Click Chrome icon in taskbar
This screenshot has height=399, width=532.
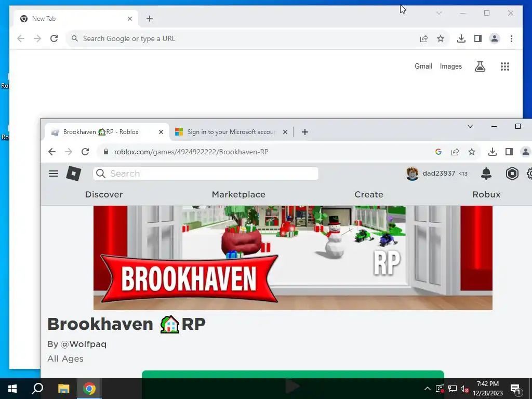[89, 389]
